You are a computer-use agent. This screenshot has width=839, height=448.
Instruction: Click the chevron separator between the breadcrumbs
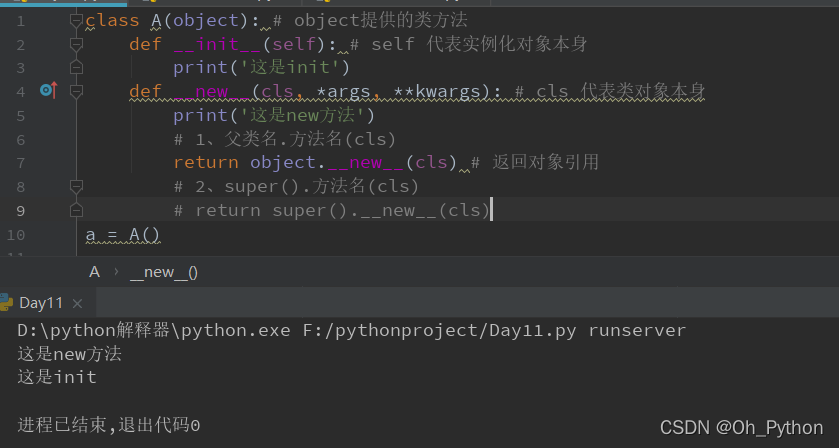[116, 272]
